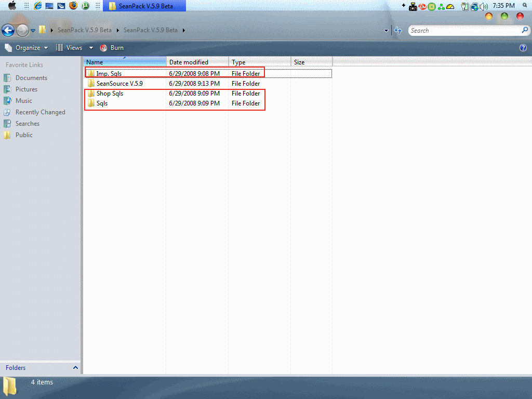Sort by the Type column header
The height and width of the screenshot is (399, 532).
[260, 62]
